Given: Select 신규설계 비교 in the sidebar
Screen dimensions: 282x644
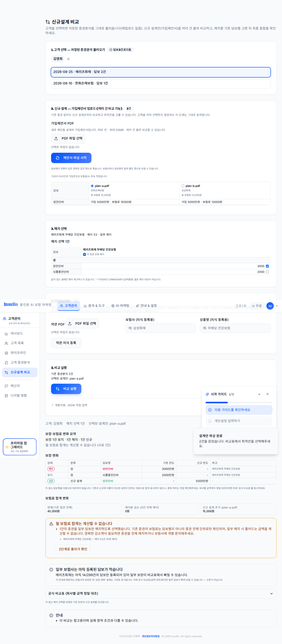Looking at the screenshot, I should (20, 372).
